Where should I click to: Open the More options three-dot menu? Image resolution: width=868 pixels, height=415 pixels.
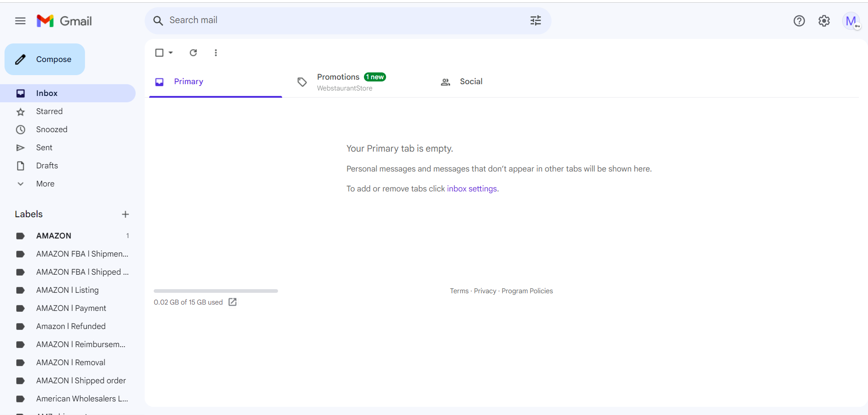pyautogui.click(x=216, y=52)
